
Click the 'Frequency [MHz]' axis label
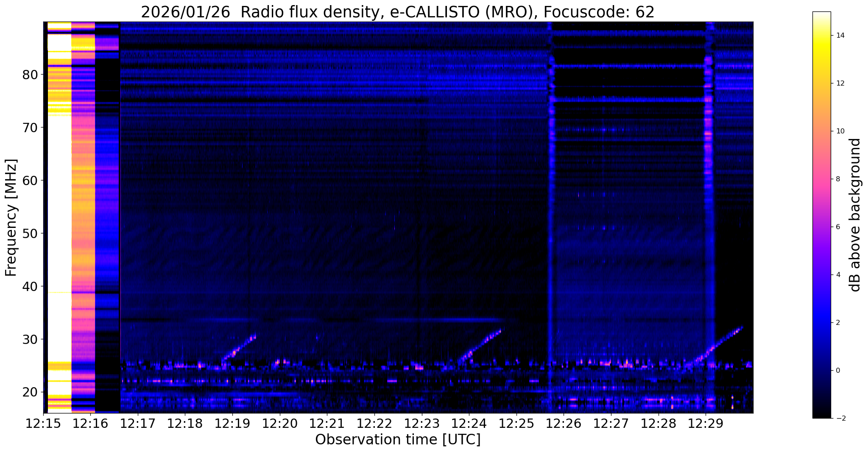pyautogui.click(x=11, y=218)
